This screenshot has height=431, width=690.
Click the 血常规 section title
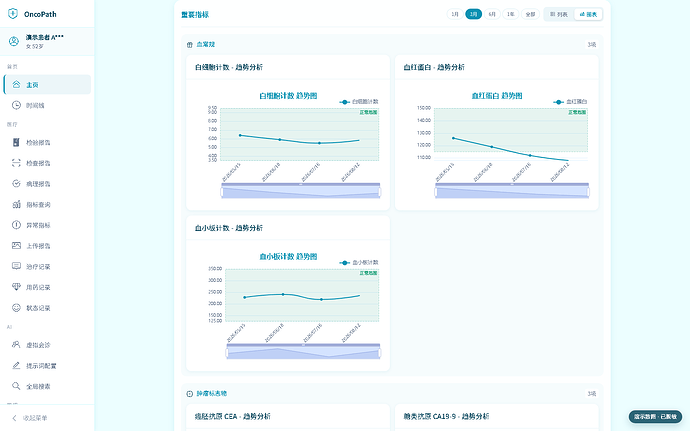206,44
